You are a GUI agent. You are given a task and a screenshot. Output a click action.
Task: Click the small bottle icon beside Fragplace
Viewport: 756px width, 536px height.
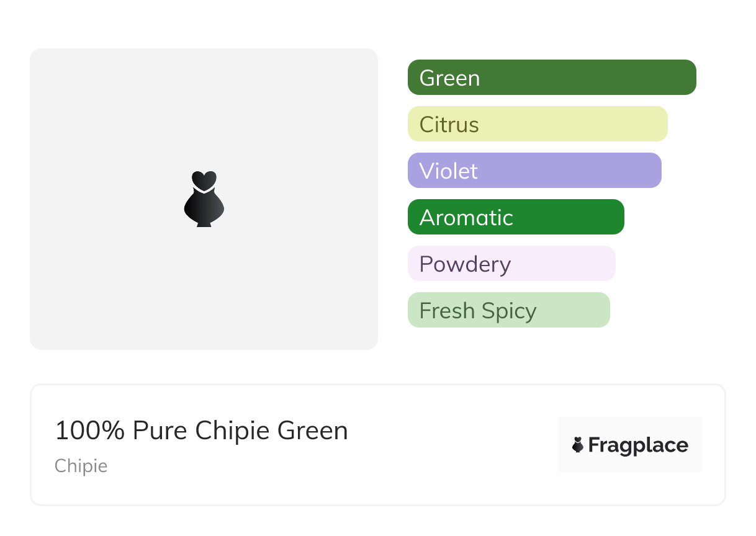[x=578, y=445]
